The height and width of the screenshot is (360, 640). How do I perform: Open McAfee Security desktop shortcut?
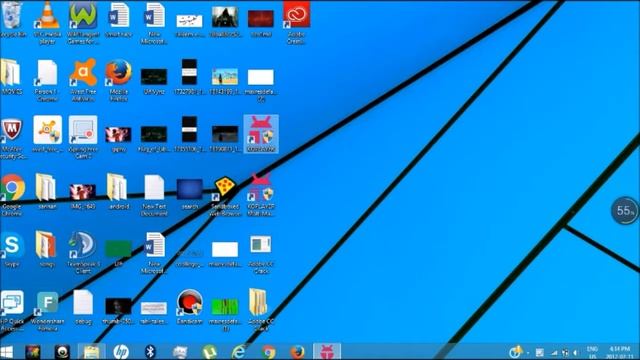pyautogui.click(x=12, y=137)
